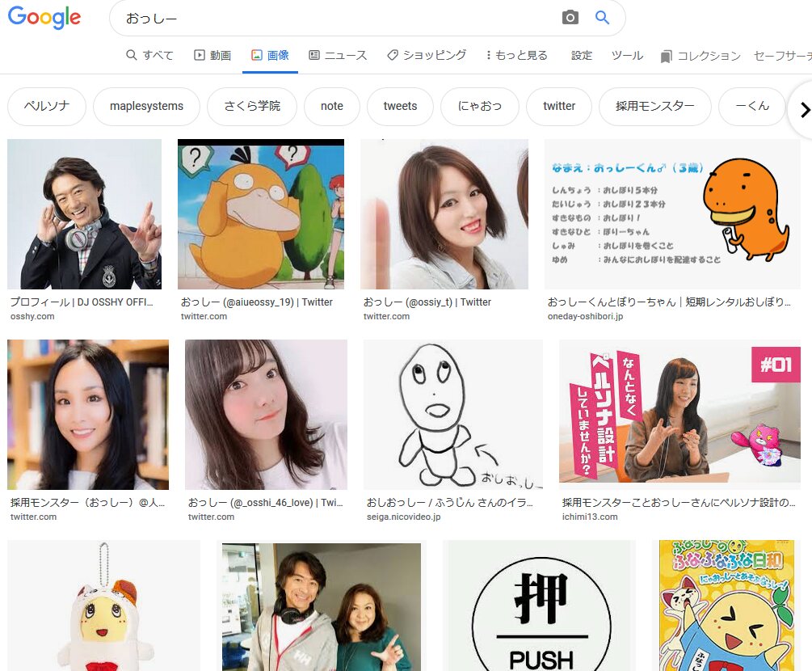Apply the 採用モンスター filter chip
This screenshot has height=671, width=812.
[x=654, y=107]
